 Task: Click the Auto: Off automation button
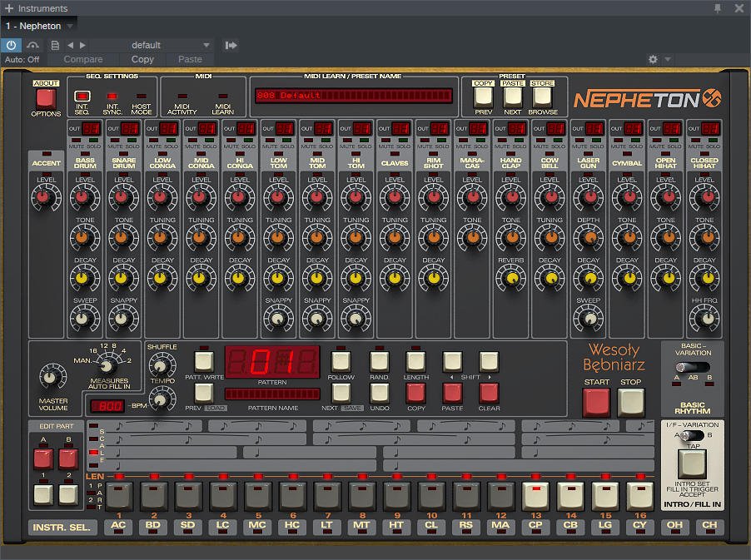click(22, 59)
